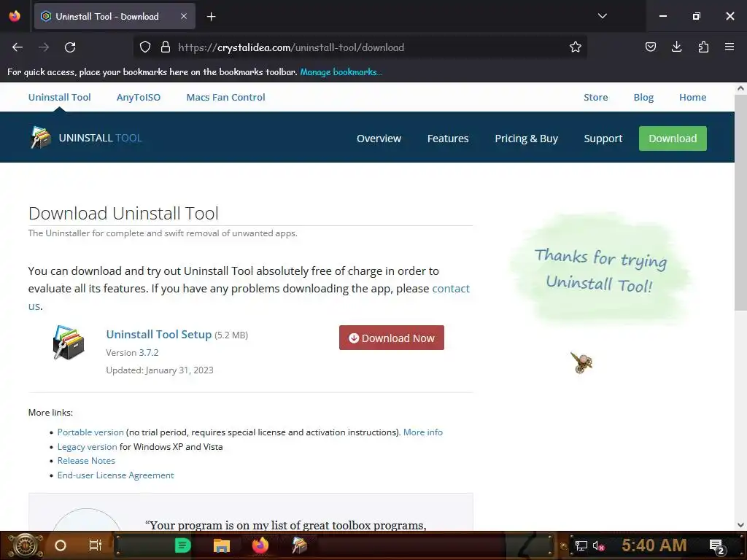
Task: Go to Macs Fan Control page
Action: [226, 97]
